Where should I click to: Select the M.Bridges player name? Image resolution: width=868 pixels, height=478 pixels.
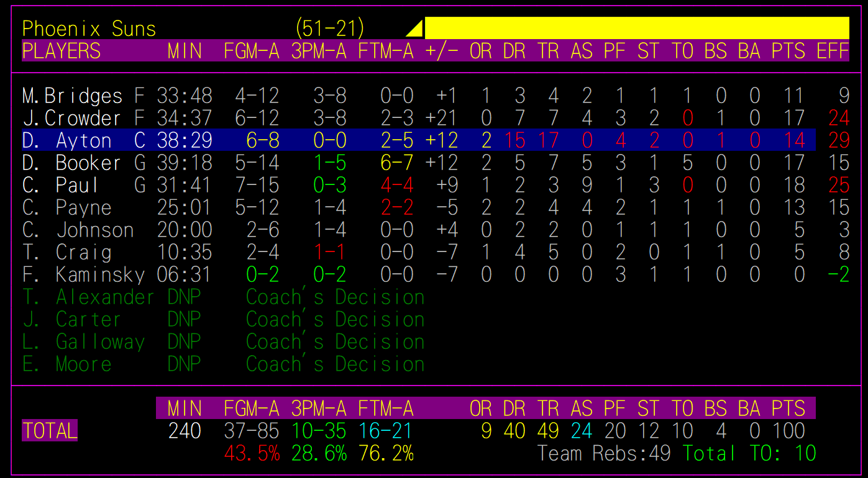(72, 96)
